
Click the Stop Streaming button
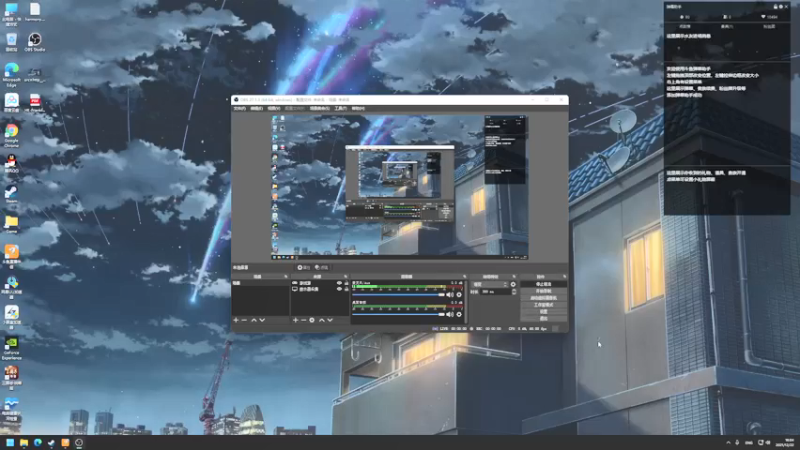click(543, 284)
